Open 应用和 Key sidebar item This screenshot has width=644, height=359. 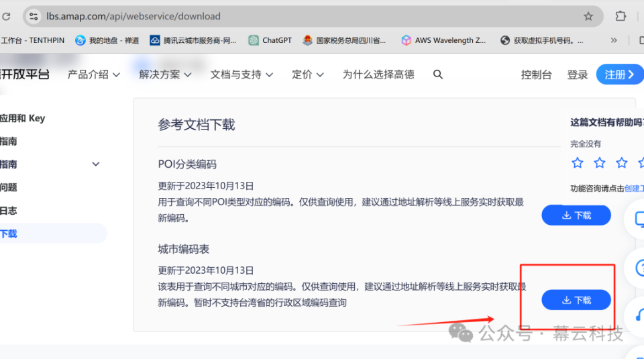23,118
